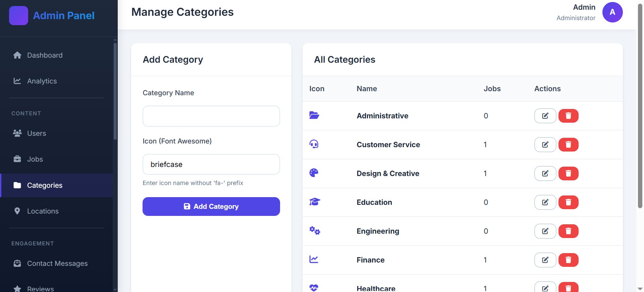Delete the Customer Service category
This screenshot has width=644, height=292.
click(x=568, y=145)
